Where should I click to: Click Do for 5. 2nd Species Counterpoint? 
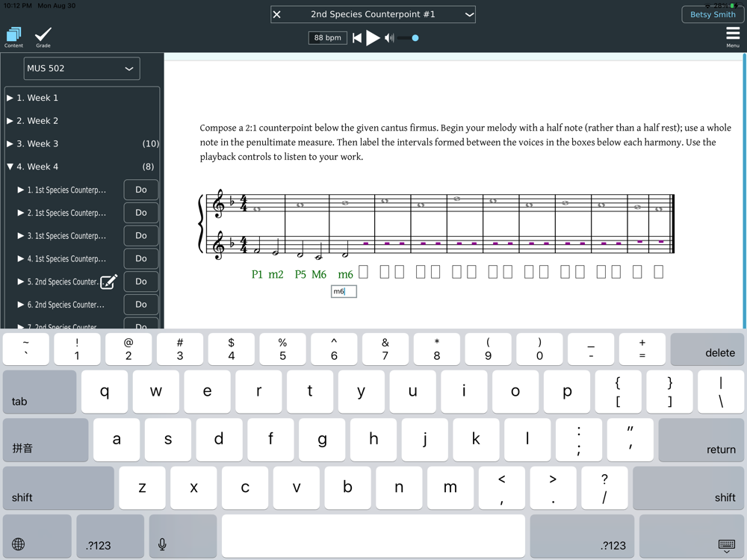click(x=141, y=281)
